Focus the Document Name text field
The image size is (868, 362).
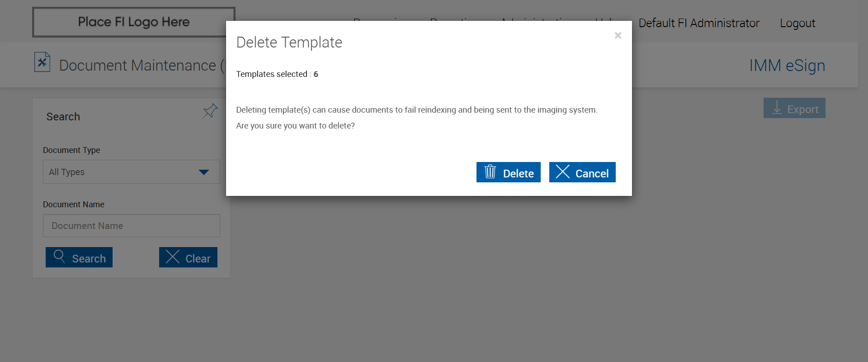[131, 226]
